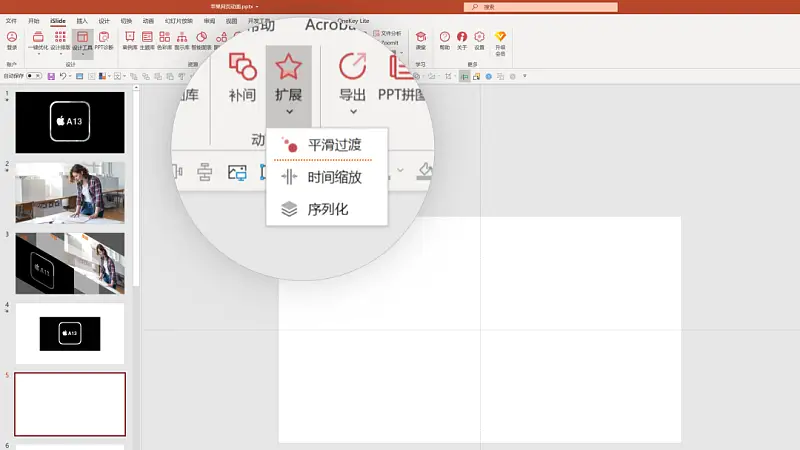Click the undo arrow in quick access toolbar
Image resolution: width=800 pixels, height=450 pixels.
(62, 76)
